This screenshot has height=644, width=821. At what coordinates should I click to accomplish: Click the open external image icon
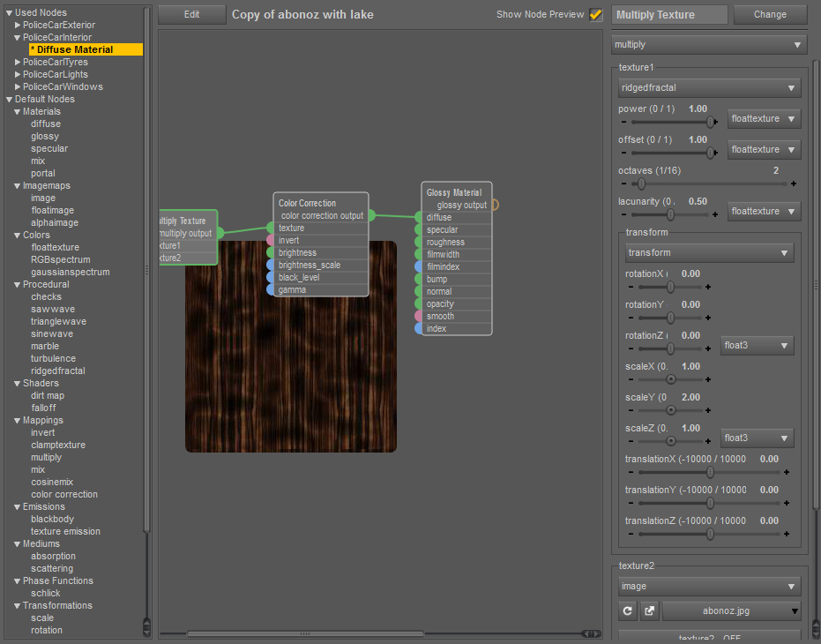pyautogui.click(x=649, y=610)
